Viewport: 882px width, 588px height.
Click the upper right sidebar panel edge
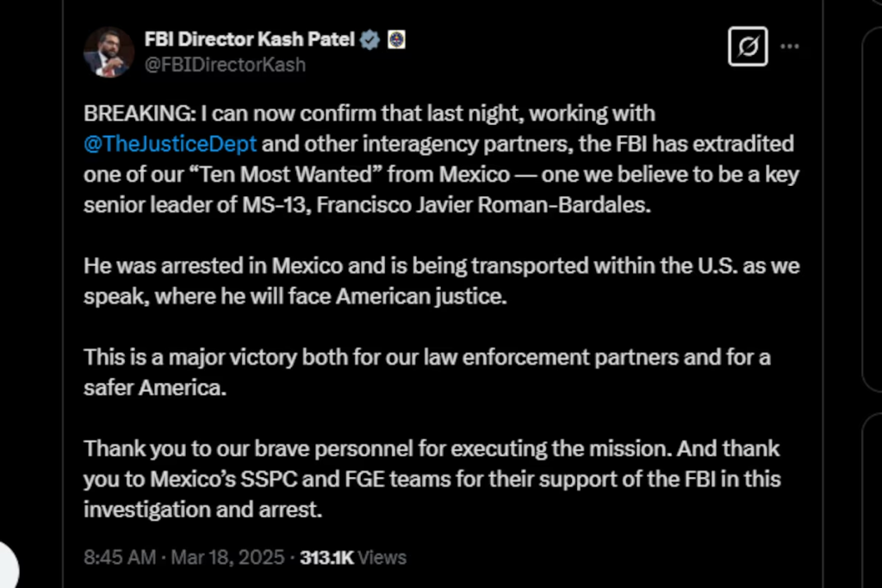(872, 208)
